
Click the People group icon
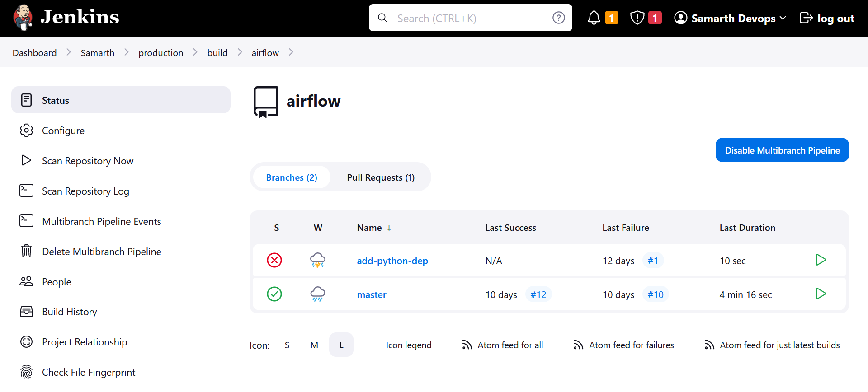pos(27,281)
